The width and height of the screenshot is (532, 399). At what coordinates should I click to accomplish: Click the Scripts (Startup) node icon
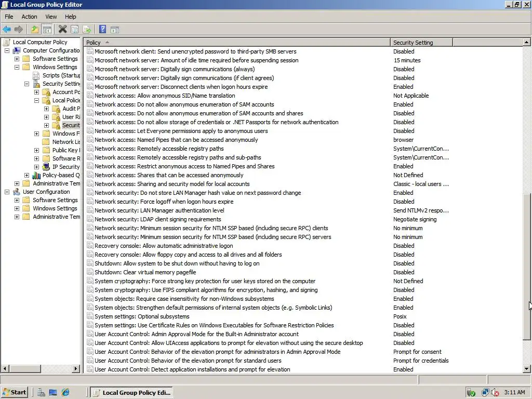pos(36,75)
